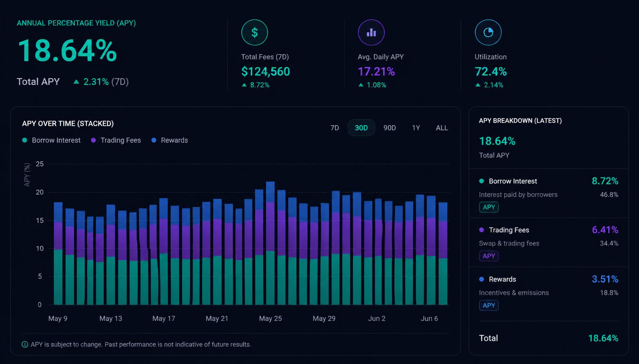The height and width of the screenshot is (364, 639).
Task: Click the 46.8% share for Borrow Interest
Action: [609, 195]
